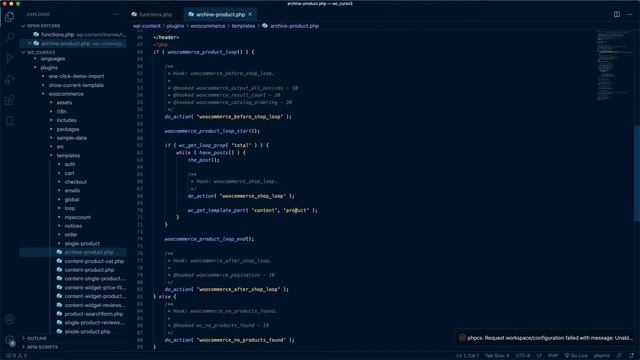
Task: Collapse the woocommerce folder
Action: point(66,94)
